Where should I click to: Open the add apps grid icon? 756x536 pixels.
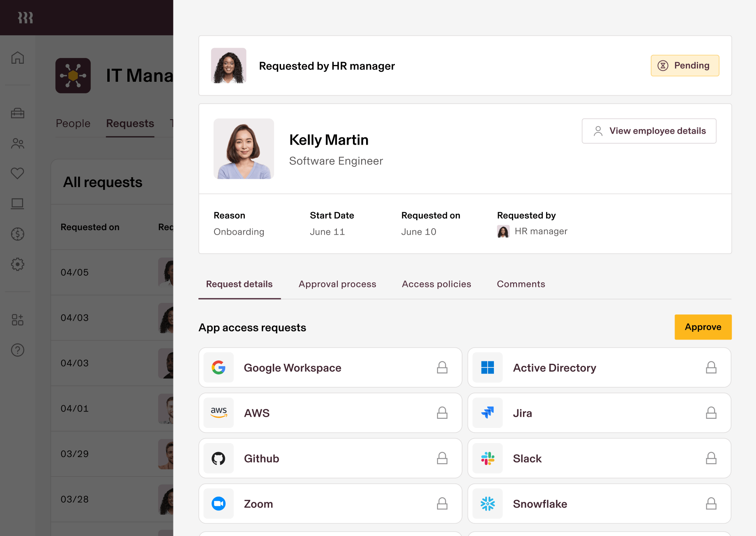click(x=18, y=320)
